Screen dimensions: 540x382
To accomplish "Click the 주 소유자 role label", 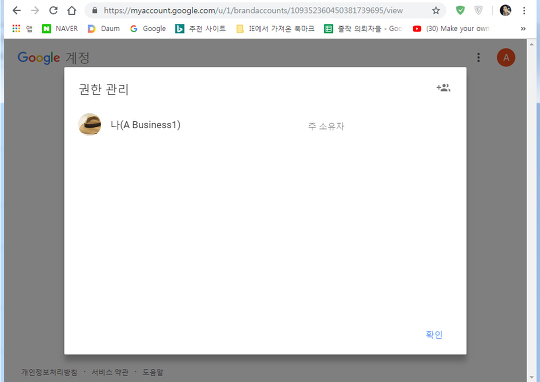I will pyautogui.click(x=326, y=126).
